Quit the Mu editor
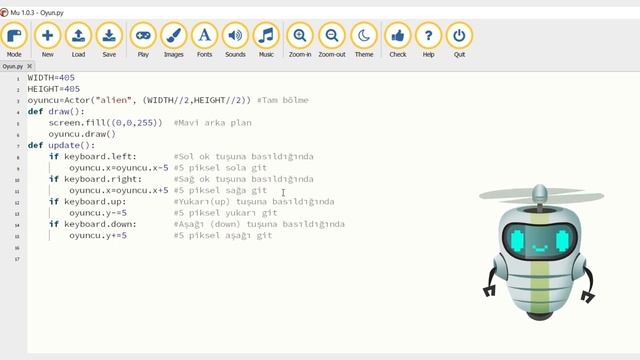The height and width of the screenshot is (360, 640). click(x=459, y=40)
